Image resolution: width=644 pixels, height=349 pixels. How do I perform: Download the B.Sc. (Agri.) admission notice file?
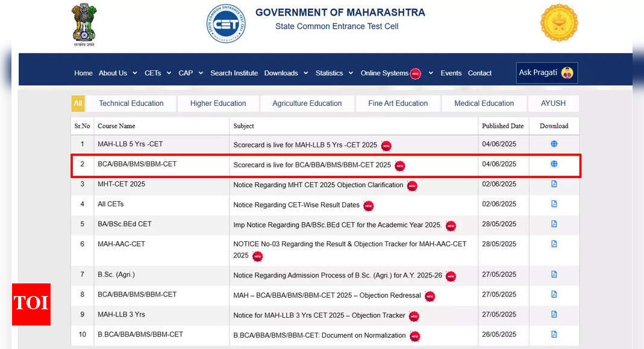coord(554,274)
